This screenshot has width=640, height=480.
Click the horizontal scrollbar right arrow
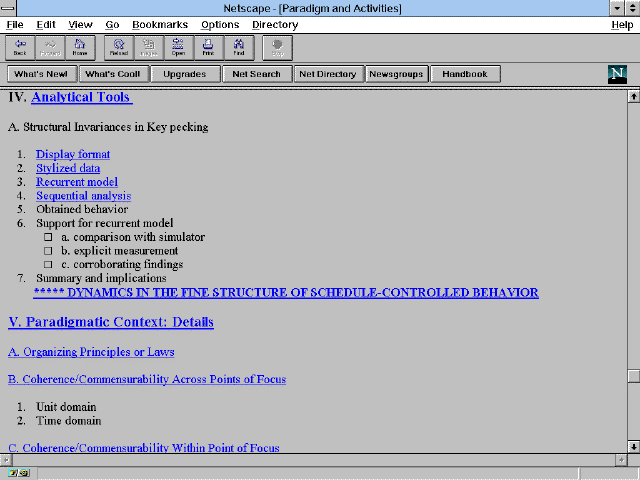[x=621, y=460]
